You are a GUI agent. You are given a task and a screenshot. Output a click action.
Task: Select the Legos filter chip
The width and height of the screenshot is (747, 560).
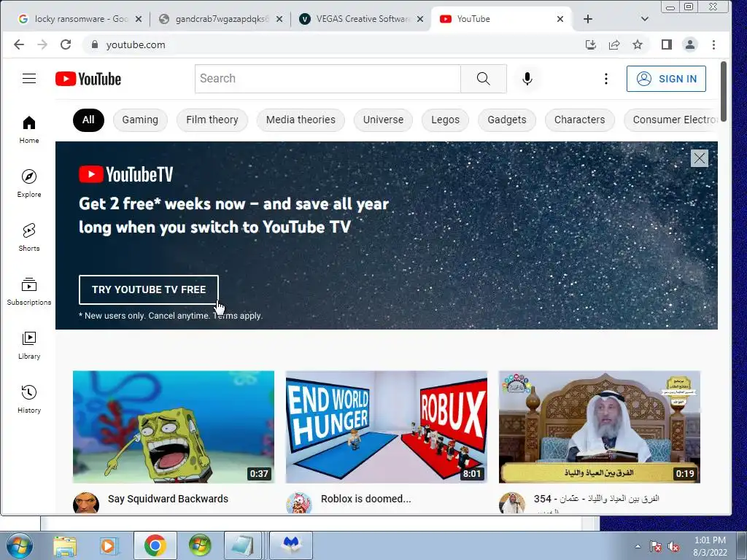point(446,120)
